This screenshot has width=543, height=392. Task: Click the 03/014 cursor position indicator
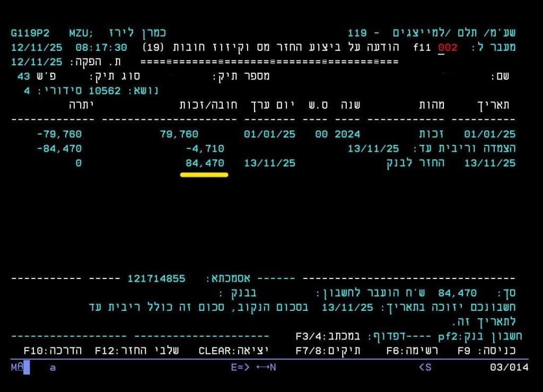tap(509, 367)
